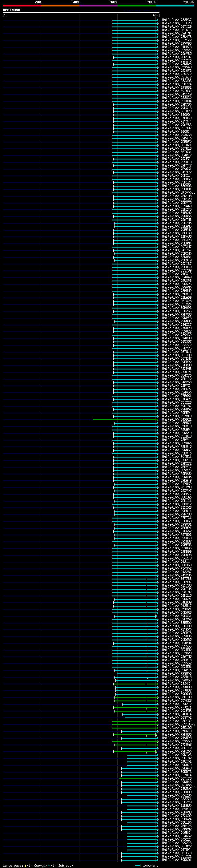Open hit UniRef100_Q38PG7

pyautogui.click(x=176, y=20)
